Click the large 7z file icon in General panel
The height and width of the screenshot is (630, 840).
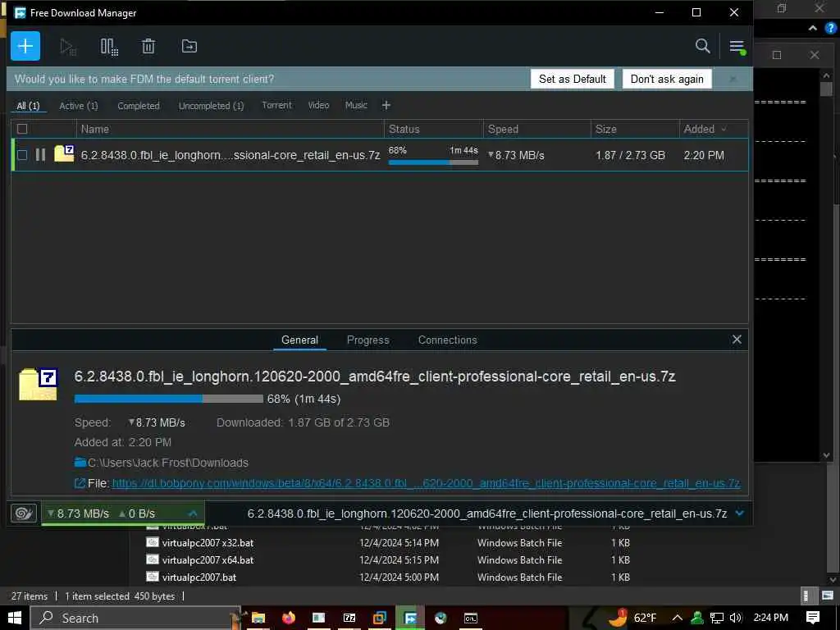[x=38, y=384]
